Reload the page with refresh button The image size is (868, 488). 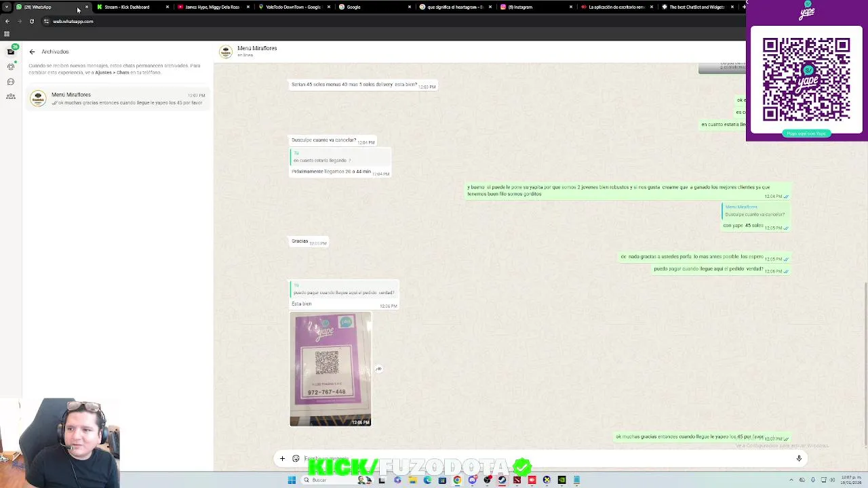tap(31, 22)
